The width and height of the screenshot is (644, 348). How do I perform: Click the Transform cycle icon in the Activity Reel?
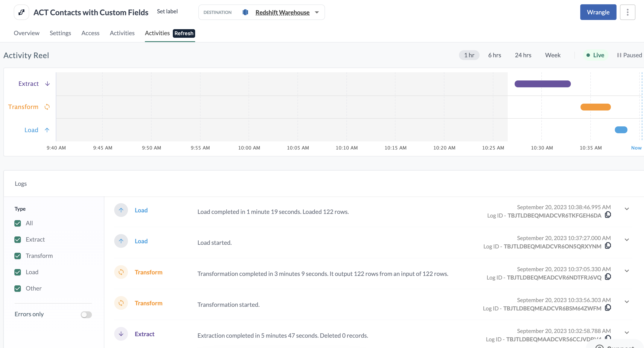[47, 107]
